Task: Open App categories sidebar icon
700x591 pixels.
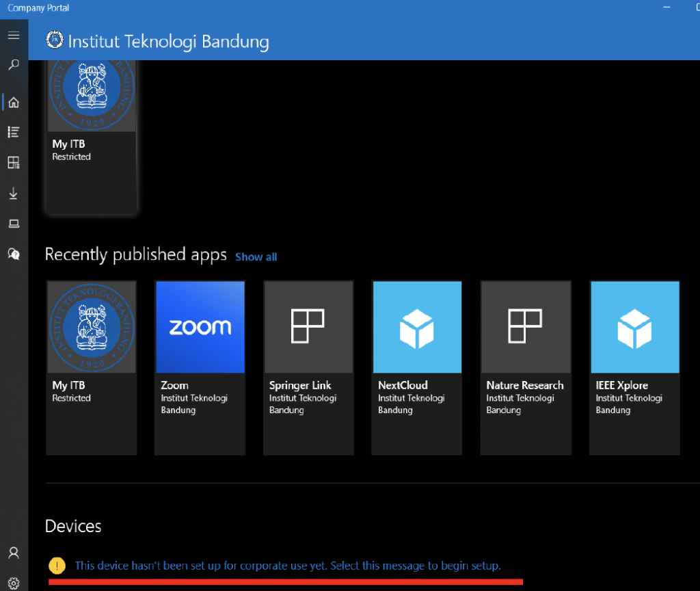Action: [x=14, y=163]
